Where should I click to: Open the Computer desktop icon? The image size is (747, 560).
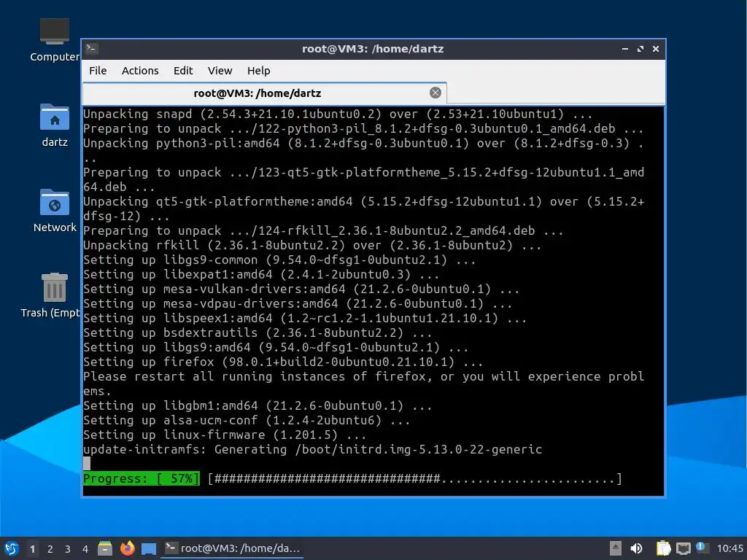pos(54,40)
